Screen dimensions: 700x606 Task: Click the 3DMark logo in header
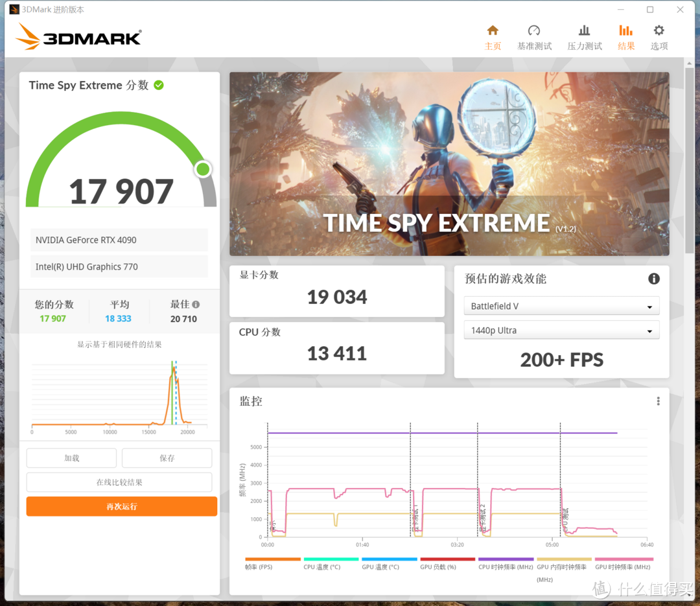click(x=78, y=36)
